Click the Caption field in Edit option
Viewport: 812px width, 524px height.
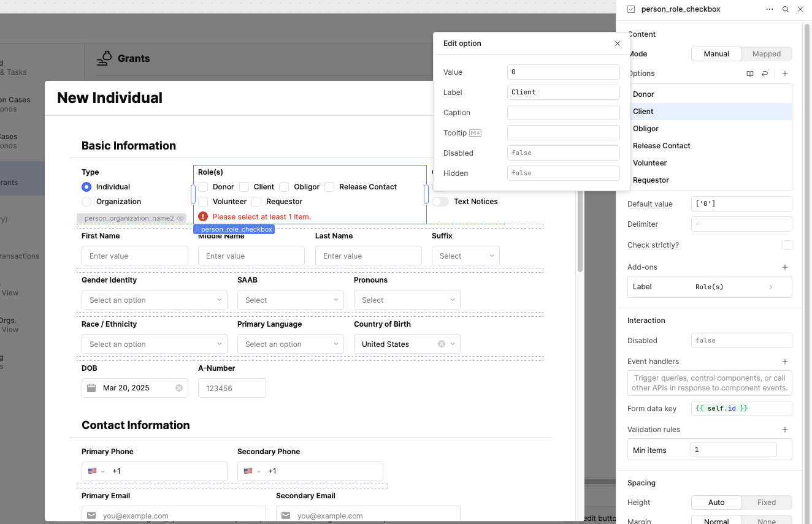564,113
